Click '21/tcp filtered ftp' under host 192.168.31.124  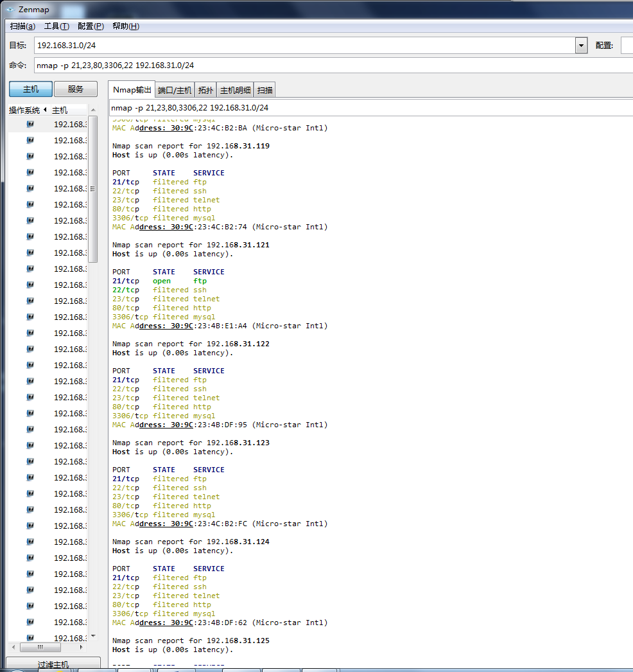click(x=159, y=578)
